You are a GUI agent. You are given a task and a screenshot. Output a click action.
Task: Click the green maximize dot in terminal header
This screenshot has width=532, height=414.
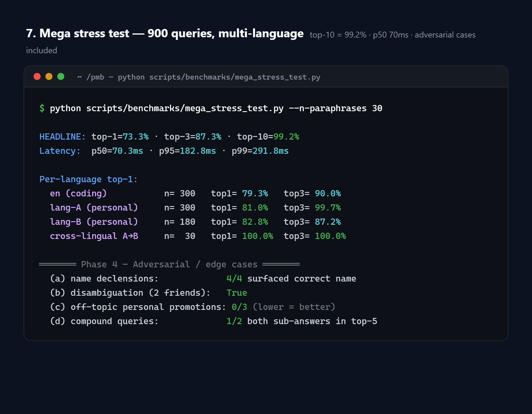click(61, 77)
